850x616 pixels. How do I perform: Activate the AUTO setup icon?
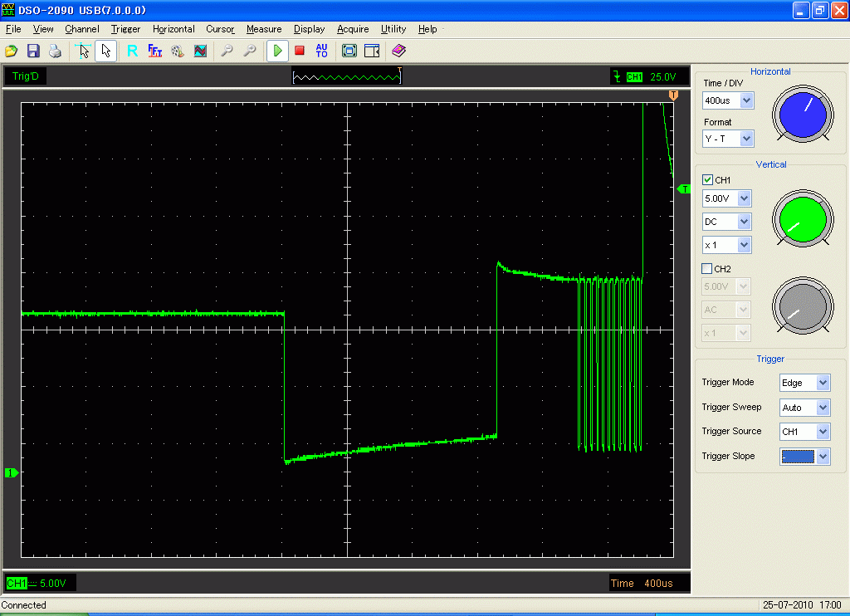(322, 51)
